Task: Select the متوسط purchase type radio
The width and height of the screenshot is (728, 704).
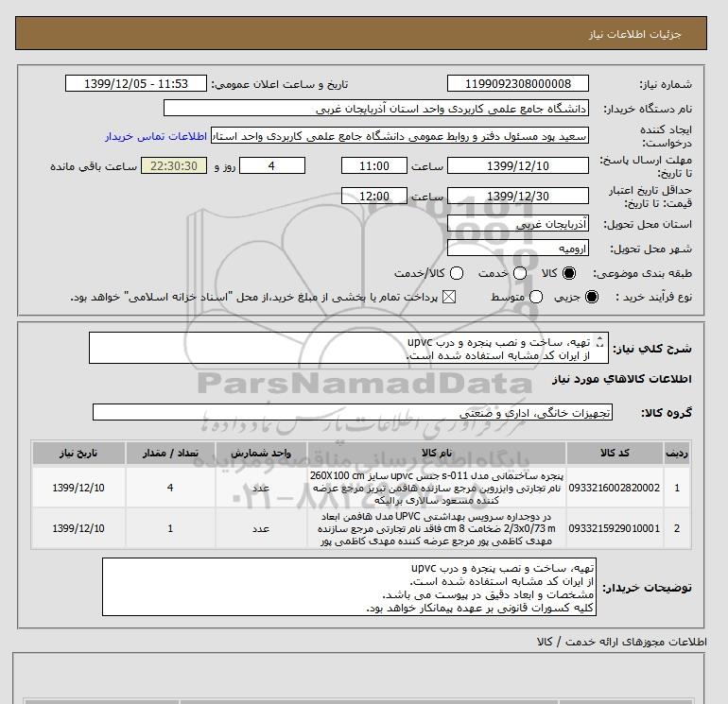Action: 536,297
